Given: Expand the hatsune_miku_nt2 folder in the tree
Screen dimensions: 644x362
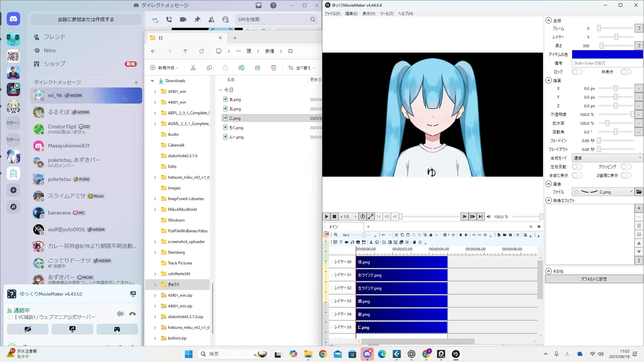Looking at the screenshot, I should 155,177.
